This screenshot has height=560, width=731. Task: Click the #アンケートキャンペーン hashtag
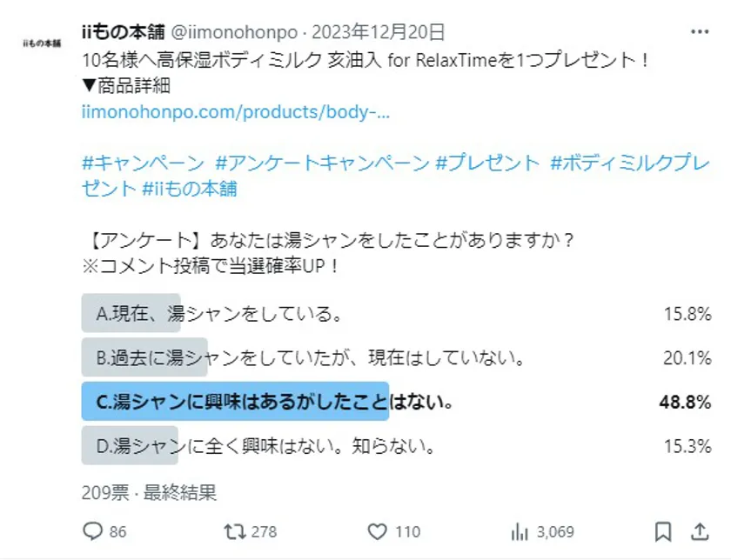tap(322, 163)
